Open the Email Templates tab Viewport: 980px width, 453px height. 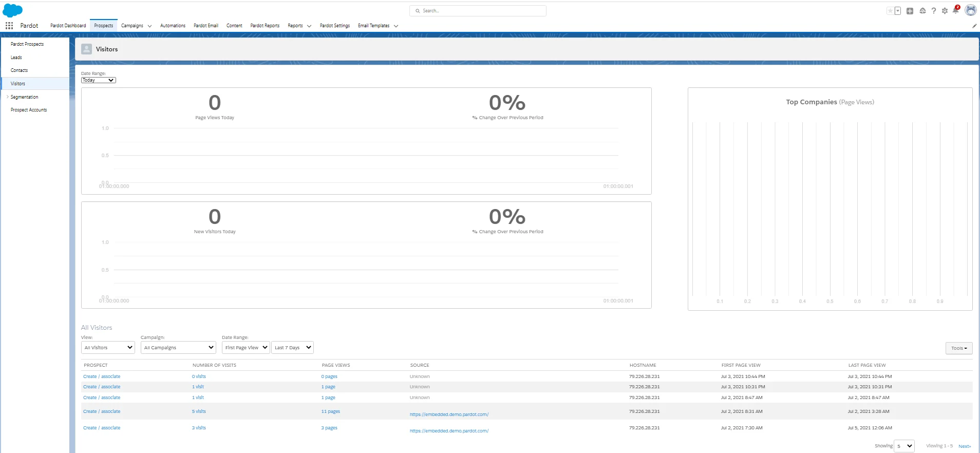(374, 26)
